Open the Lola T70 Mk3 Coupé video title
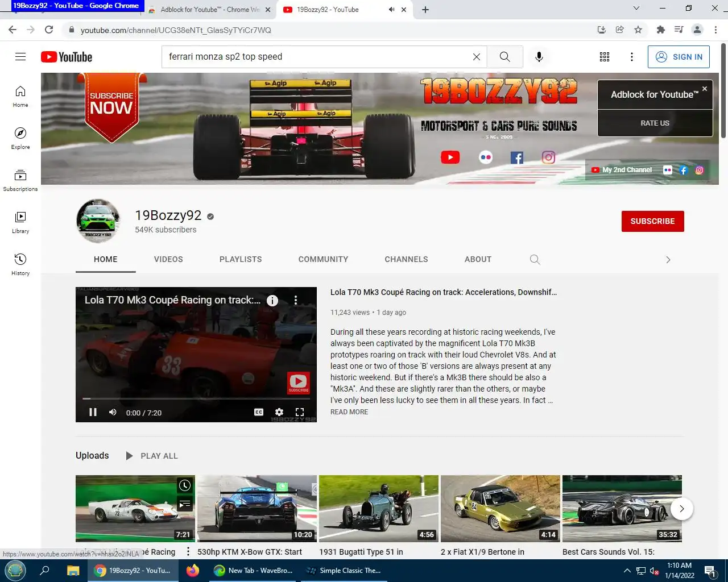This screenshot has height=582, width=728. [x=444, y=292]
